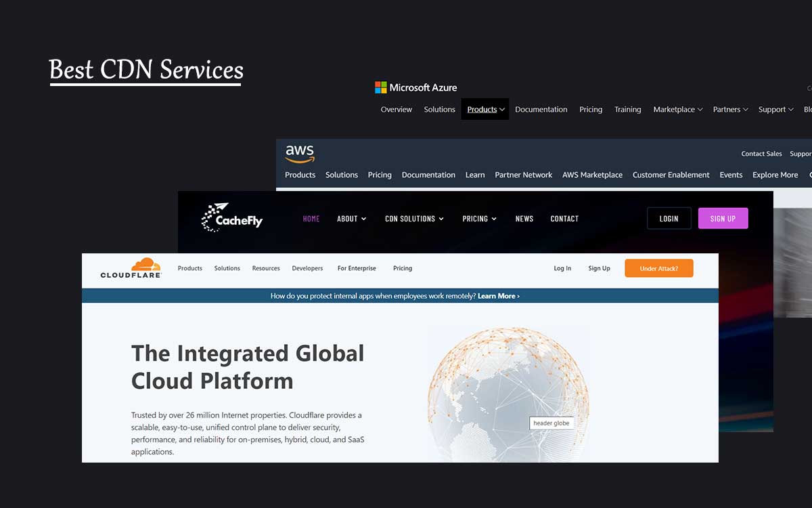Open Cloudflare Solutions menu
Image resolution: width=812 pixels, height=508 pixels.
tap(227, 268)
